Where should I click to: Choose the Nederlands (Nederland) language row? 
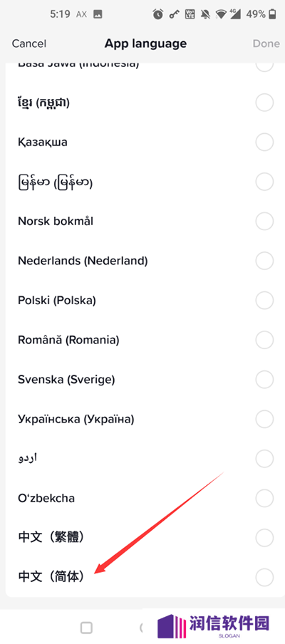[142, 261]
